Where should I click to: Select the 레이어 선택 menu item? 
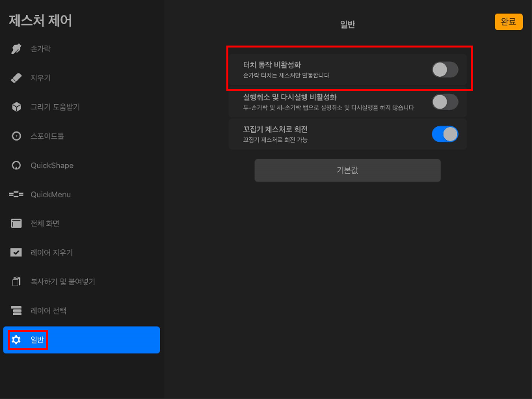click(x=81, y=310)
